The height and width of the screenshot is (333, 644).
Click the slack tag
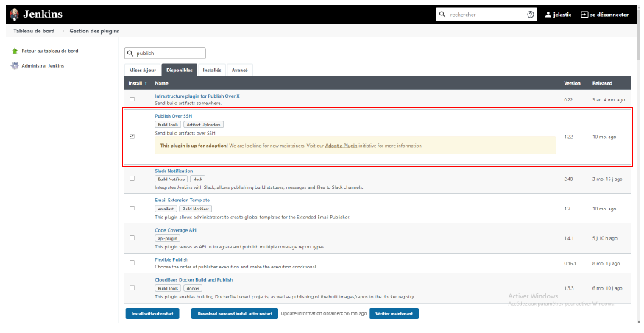tap(197, 179)
